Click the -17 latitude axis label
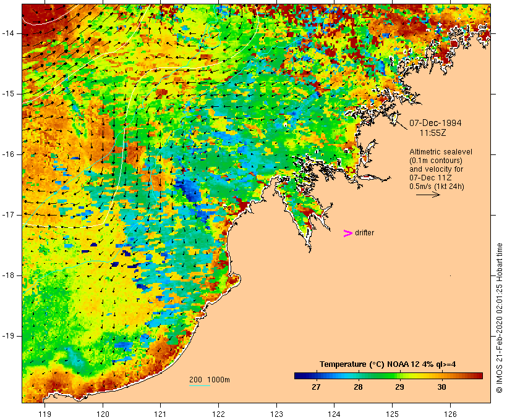Image resolution: width=507 pixels, height=420 pixels. point(8,215)
